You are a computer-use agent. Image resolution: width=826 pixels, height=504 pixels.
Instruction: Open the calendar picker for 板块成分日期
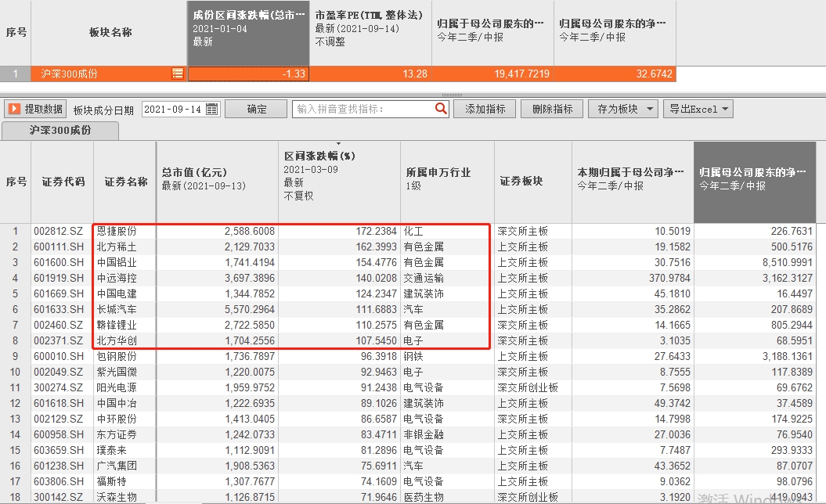[x=211, y=109]
